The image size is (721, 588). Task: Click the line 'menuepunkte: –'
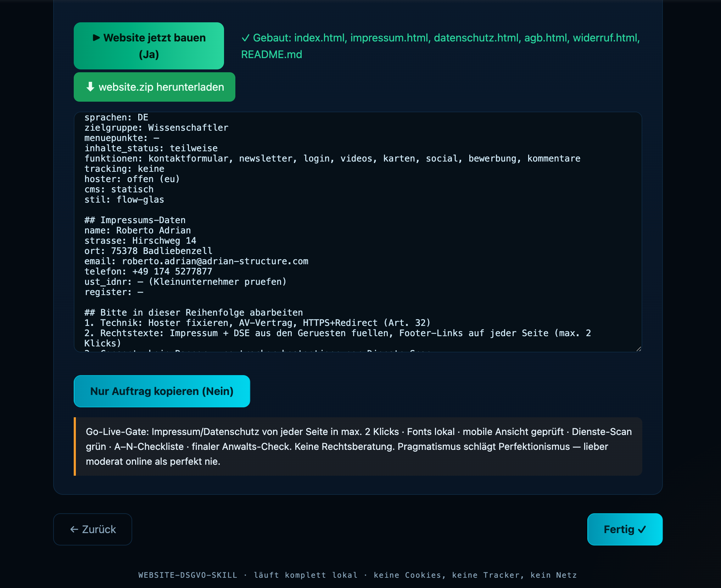point(122,138)
